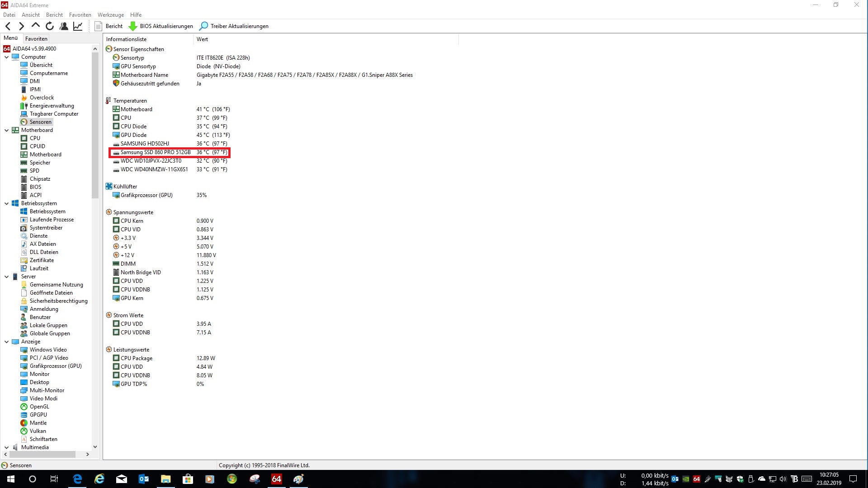The image size is (868, 488).
Task: Open Treiber Aktualisierungen
Action: click(x=234, y=26)
